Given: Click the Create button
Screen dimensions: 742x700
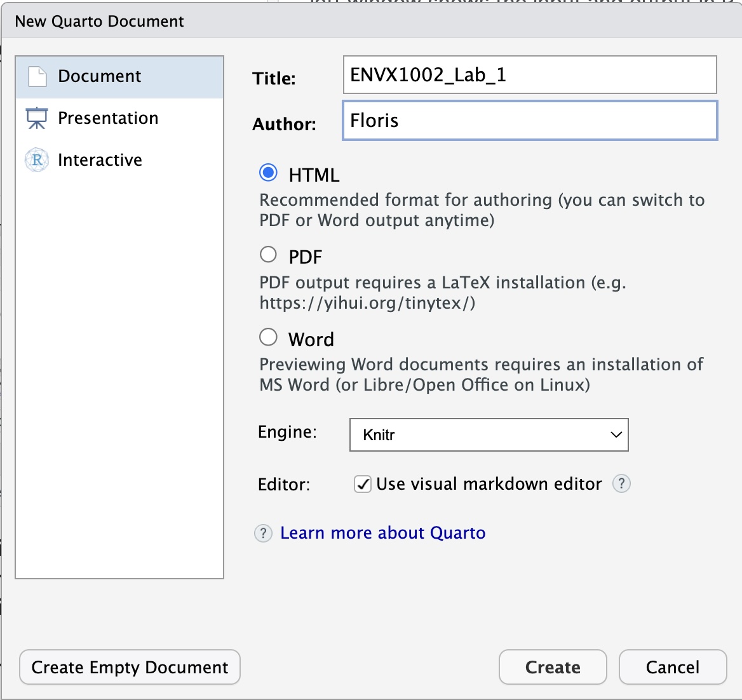Looking at the screenshot, I should [553, 667].
